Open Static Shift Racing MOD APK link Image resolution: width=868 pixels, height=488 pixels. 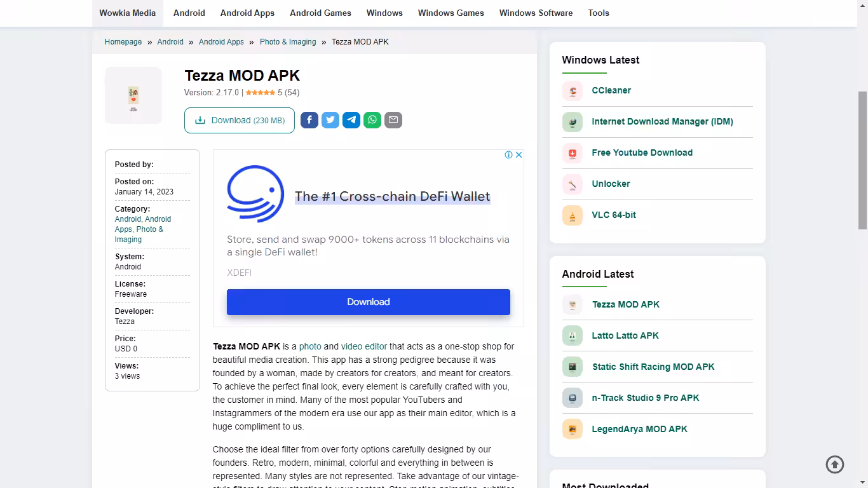653,367
